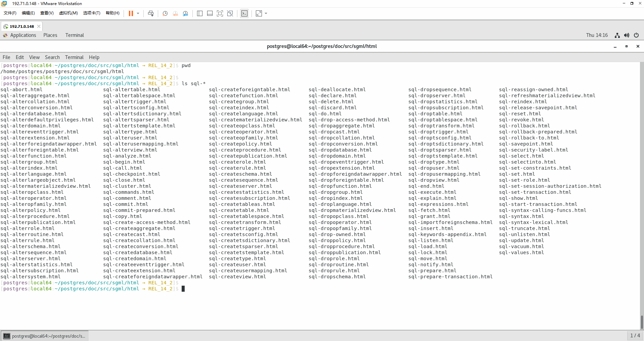Open the GNOME Places menu
644x341 pixels.
tap(50, 35)
